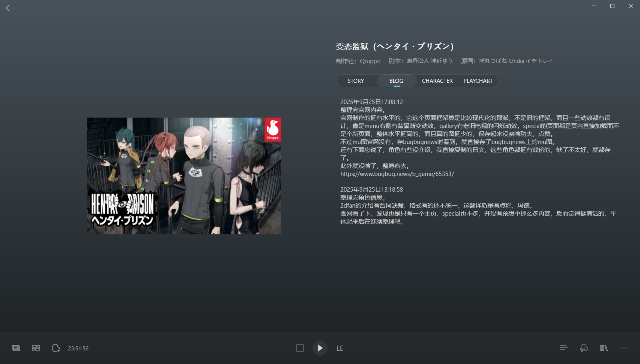Click the 23:51:56 time display
This screenshot has height=364, width=640.
[x=78, y=348]
